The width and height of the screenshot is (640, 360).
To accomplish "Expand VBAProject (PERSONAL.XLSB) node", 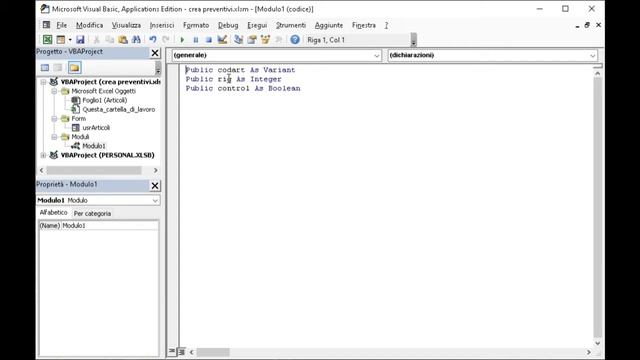I will coord(43,155).
